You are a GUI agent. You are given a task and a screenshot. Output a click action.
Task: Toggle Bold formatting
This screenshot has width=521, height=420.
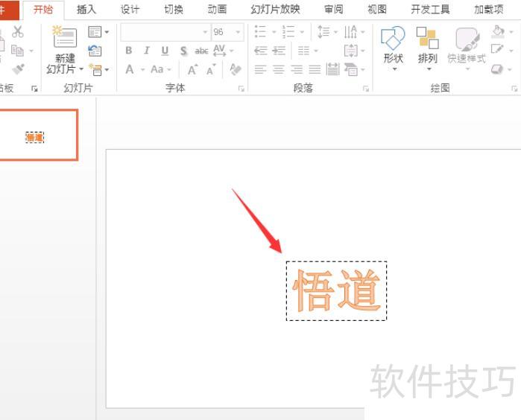pyautogui.click(x=129, y=51)
